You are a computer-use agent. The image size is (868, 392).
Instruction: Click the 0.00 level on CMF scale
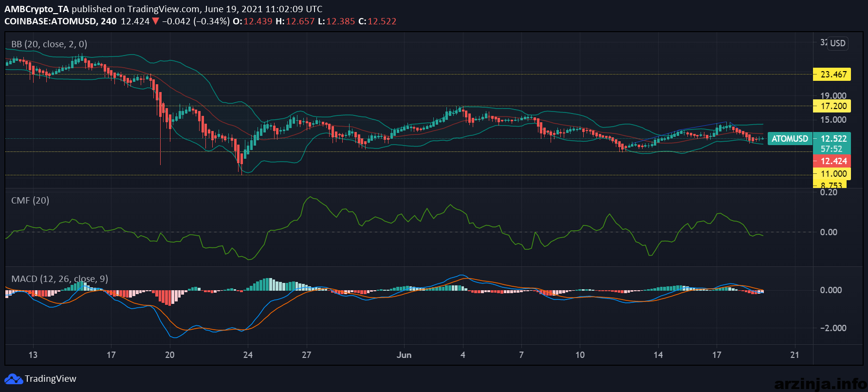point(829,232)
